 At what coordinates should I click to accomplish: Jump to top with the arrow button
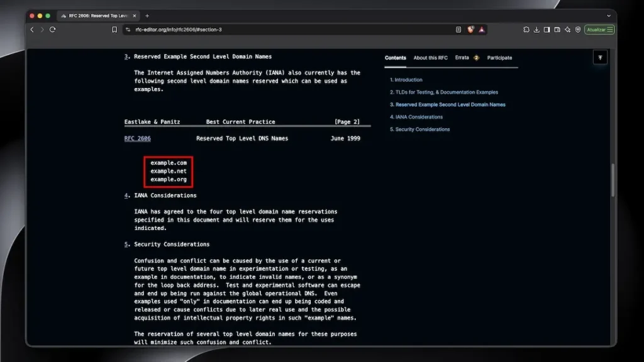tap(600, 57)
